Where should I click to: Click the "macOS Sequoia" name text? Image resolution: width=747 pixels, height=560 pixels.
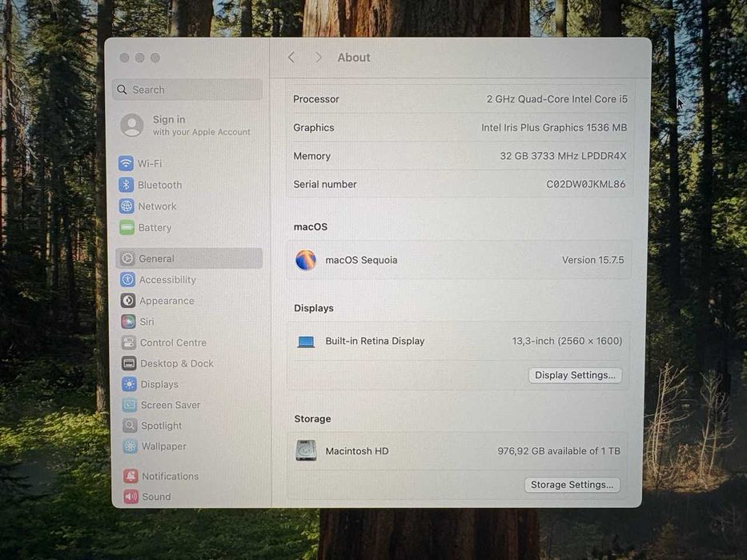tap(361, 260)
